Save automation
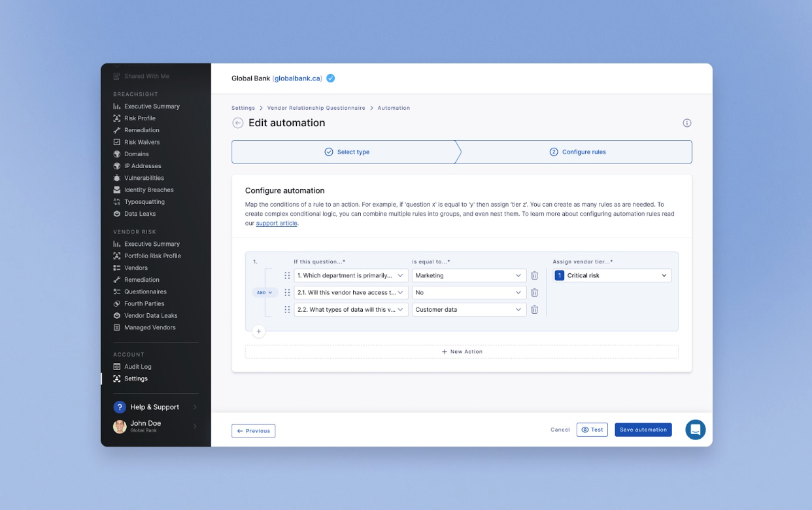This screenshot has width=812, height=510. (x=643, y=430)
